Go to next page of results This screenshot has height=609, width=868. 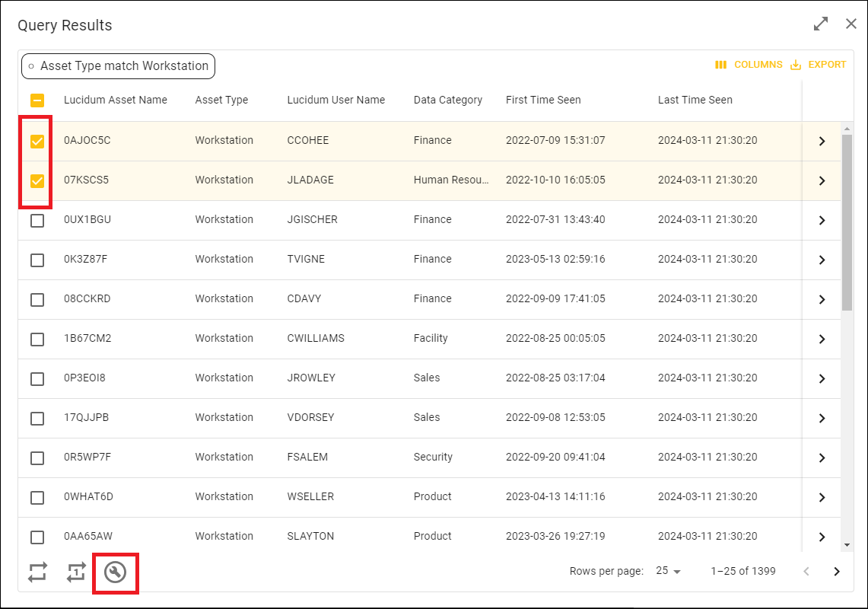pyautogui.click(x=837, y=571)
